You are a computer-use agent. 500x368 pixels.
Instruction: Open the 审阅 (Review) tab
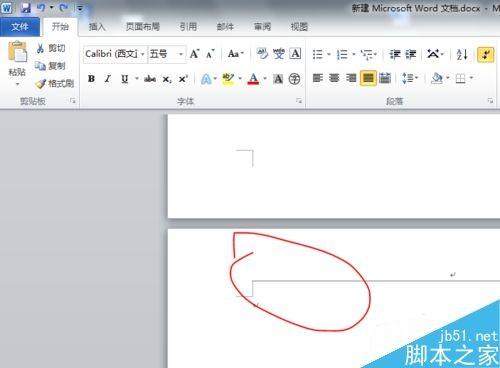[x=262, y=27]
